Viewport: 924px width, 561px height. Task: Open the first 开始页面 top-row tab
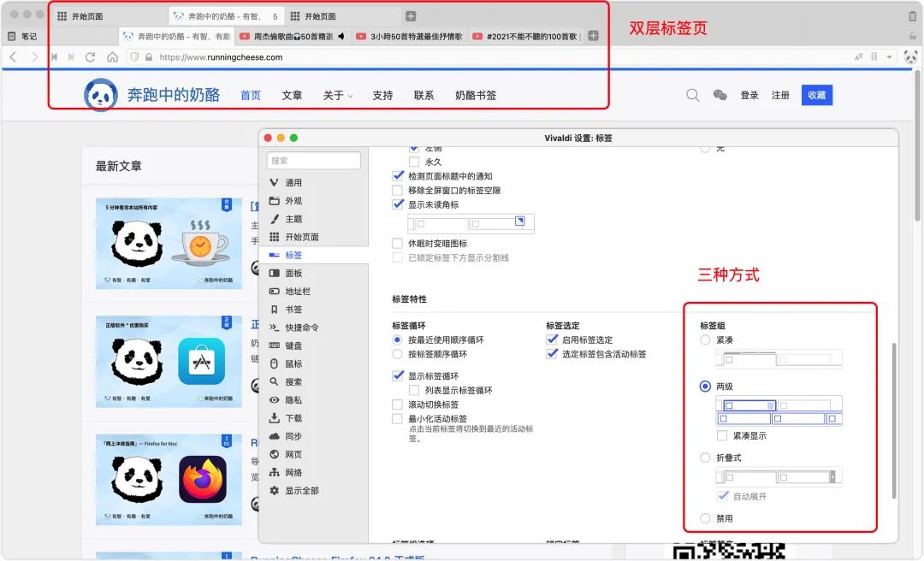click(x=108, y=16)
